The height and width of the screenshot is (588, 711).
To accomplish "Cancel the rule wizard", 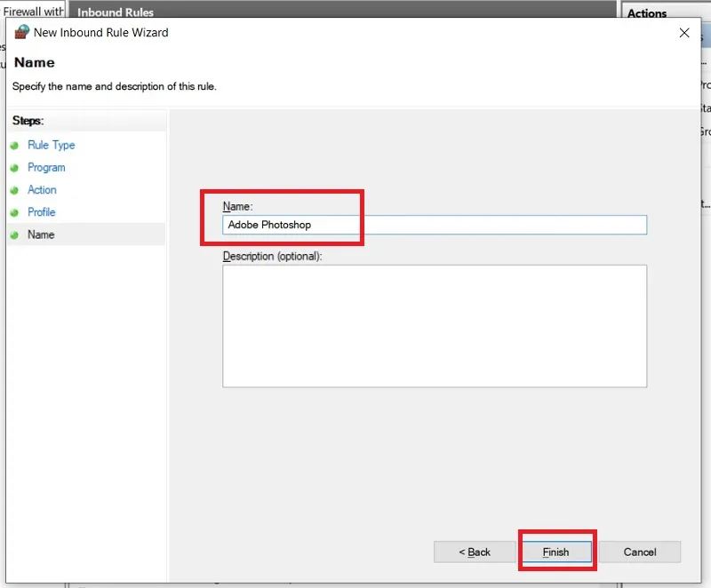I will tap(640, 552).
